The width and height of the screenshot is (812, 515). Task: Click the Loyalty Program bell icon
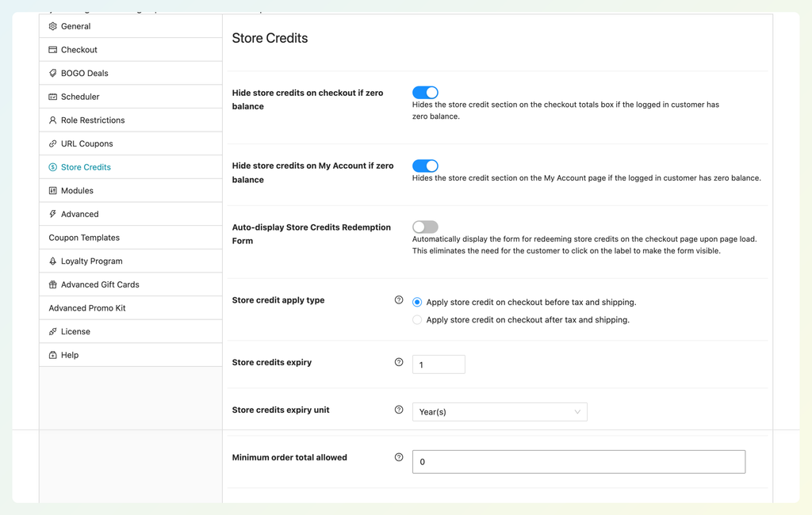tap(52, 261)
